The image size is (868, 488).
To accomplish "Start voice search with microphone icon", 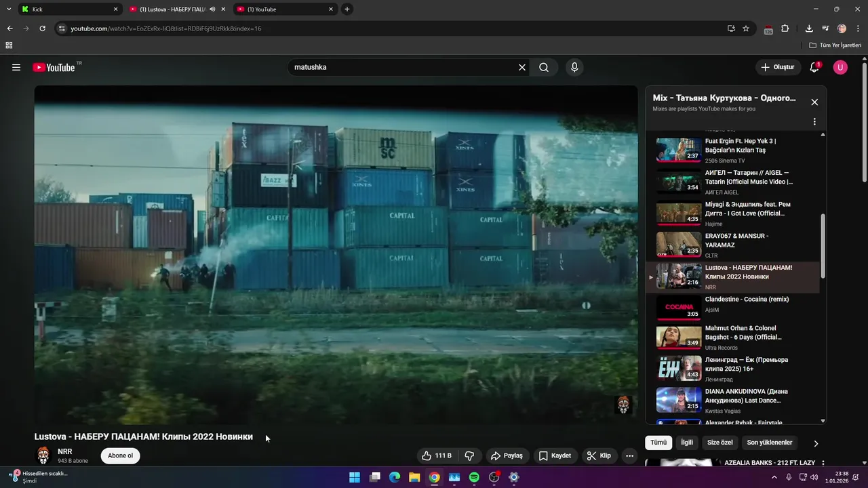I will point(574,67).
